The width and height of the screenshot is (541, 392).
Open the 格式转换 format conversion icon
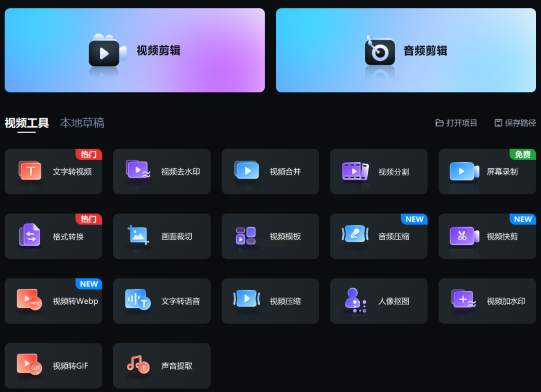30,235
